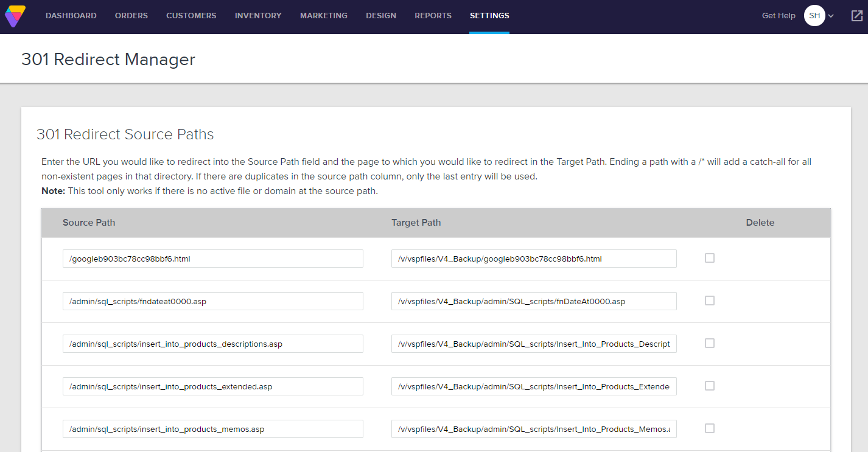Open the Marketing menu
The image size is (868, 452).
(x=324, y=16)
